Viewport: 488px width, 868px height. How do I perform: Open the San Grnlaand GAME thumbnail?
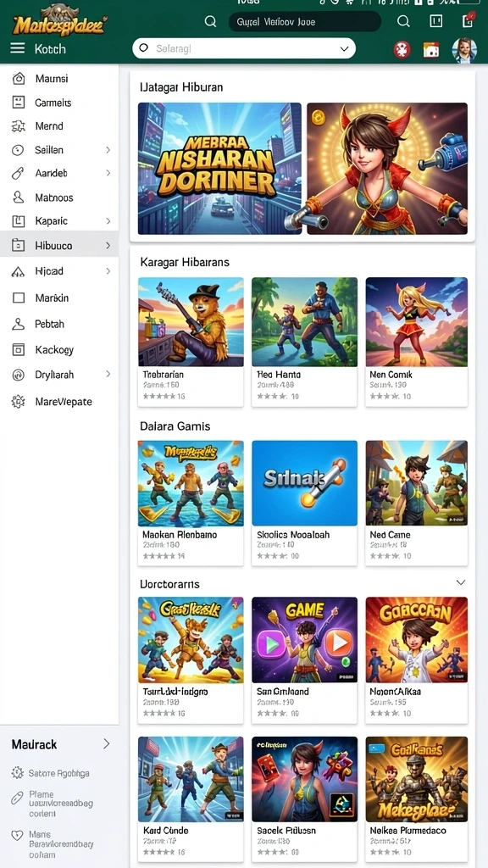pos(305,640)
